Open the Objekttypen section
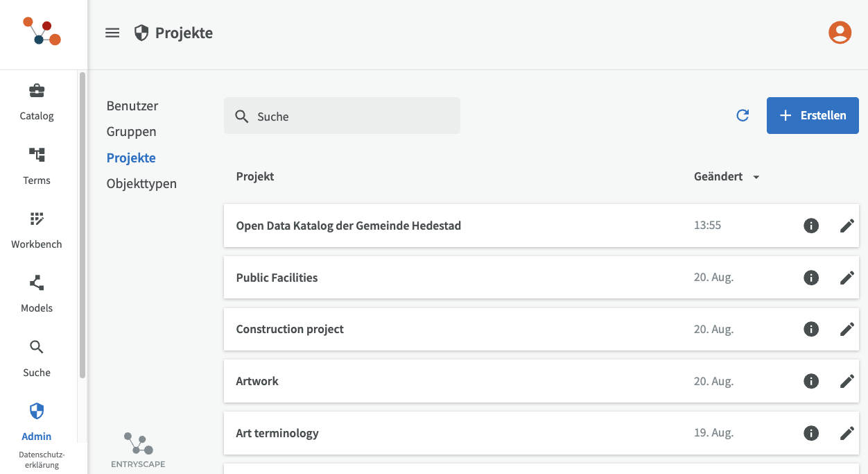Image resolution: width=868 pixels, height=474 pixels. coord(141,184)
